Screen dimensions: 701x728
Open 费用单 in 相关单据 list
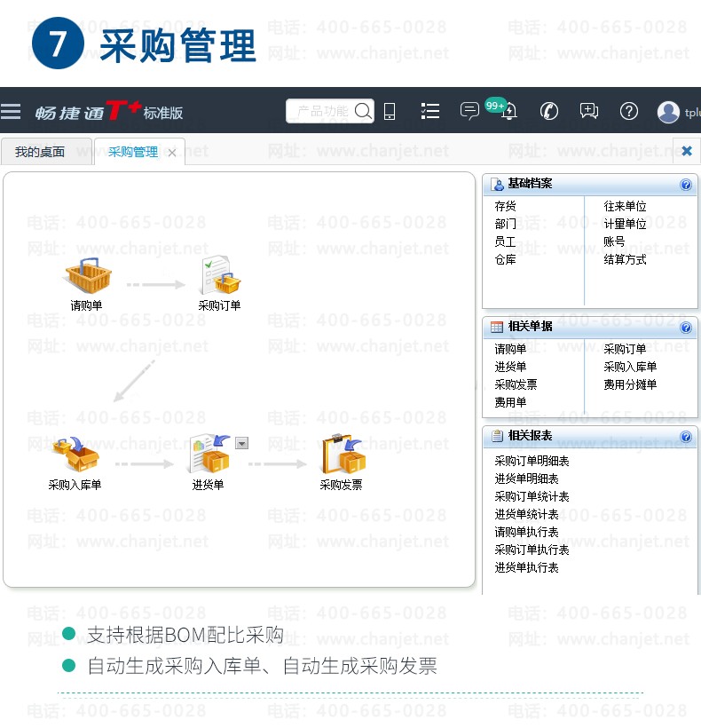pos(510,402)
